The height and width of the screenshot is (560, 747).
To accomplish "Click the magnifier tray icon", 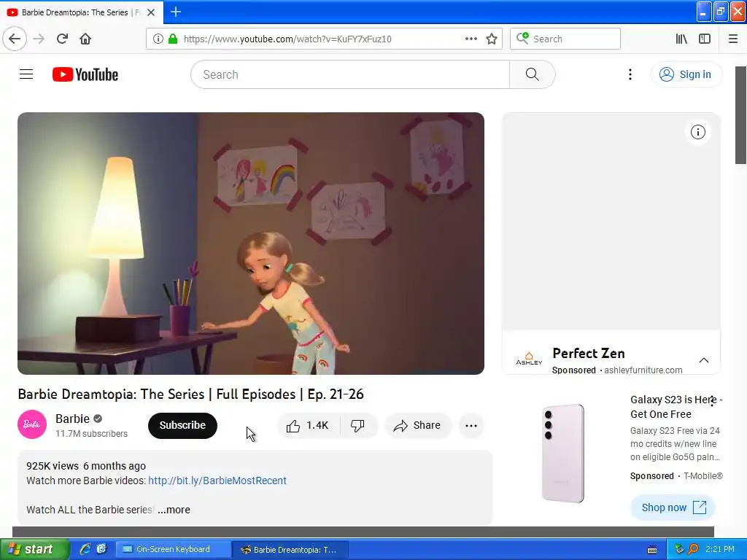I will tap(694, 549).
